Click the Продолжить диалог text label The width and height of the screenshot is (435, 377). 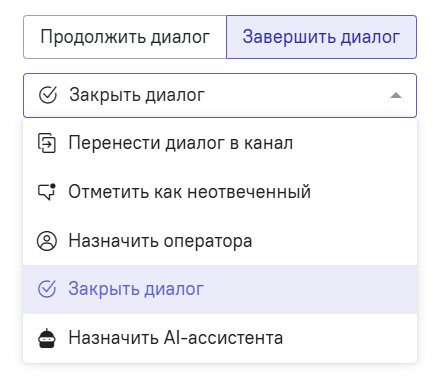coord(125,37)
